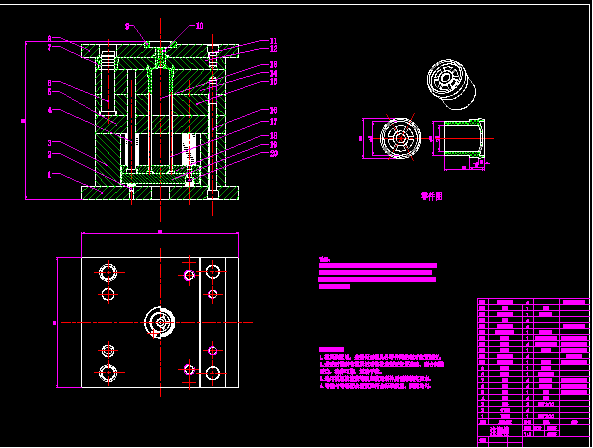Select part balloon number 12
Image resolution: width=593 pixels, height=448 pixels.
coord(273,49)
